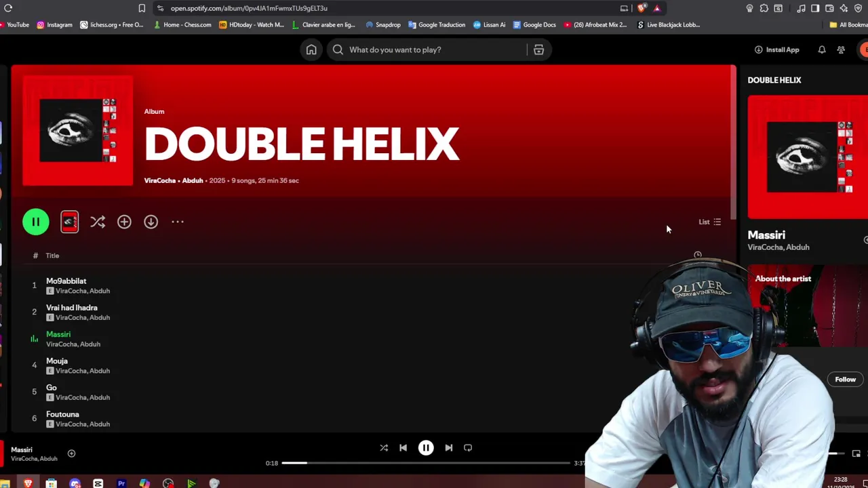The image size is (868, 488).
Task: Open the Browse icon in the search bar
Action: (538, 49)
